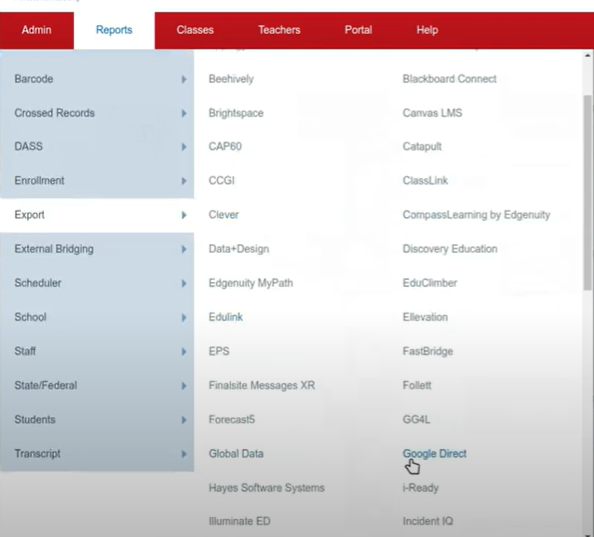594x537 pixels.
Task: Select Hayes Software Systems export
Action: [267, 487]
